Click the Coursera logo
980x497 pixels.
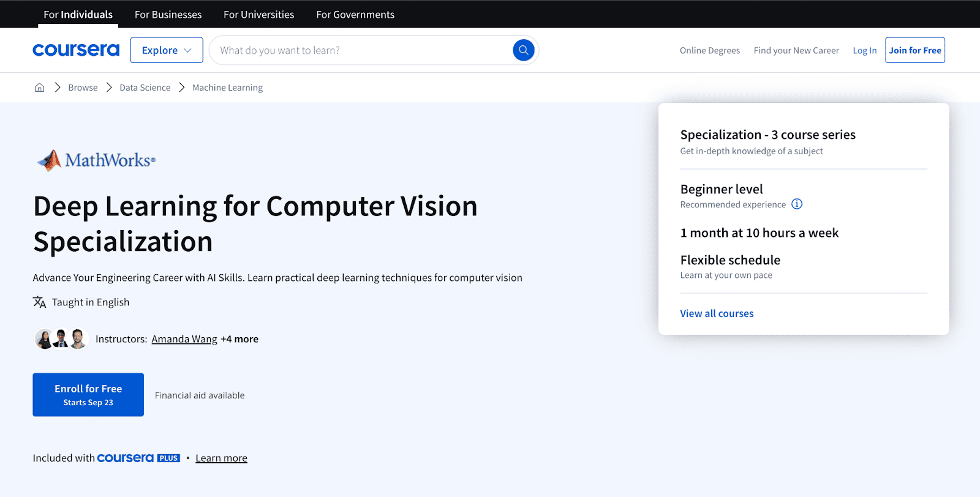pos(76,50)
